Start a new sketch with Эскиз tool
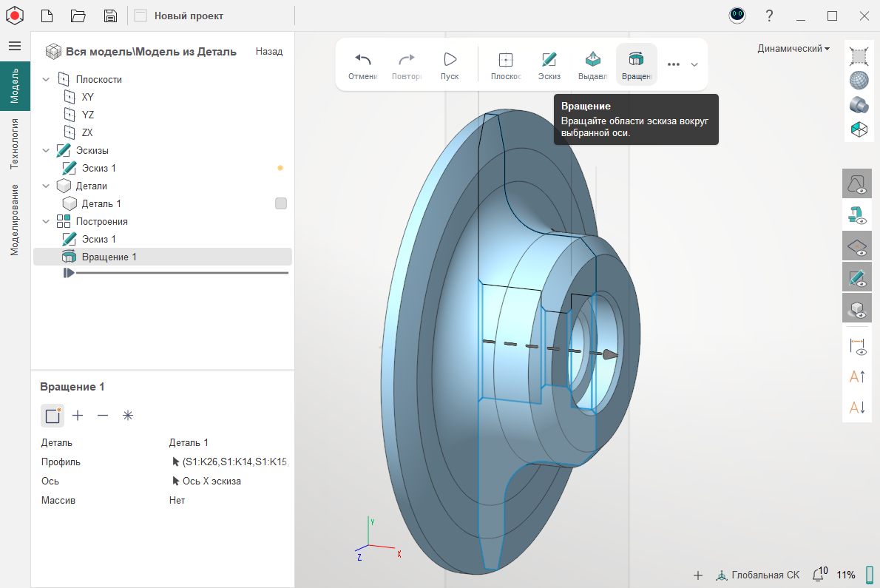 coord(549,64)
